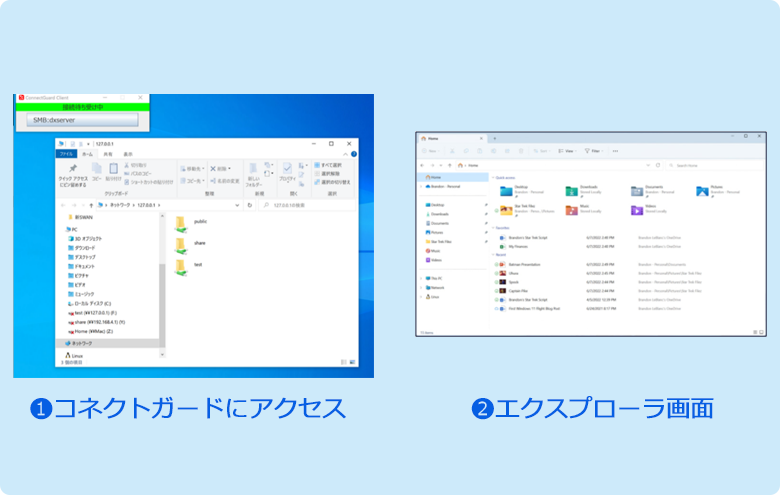The height and width of the screenshot is (495, 780).
Task: Open the Batman Presentation file
Action: (x=519, y=265)
